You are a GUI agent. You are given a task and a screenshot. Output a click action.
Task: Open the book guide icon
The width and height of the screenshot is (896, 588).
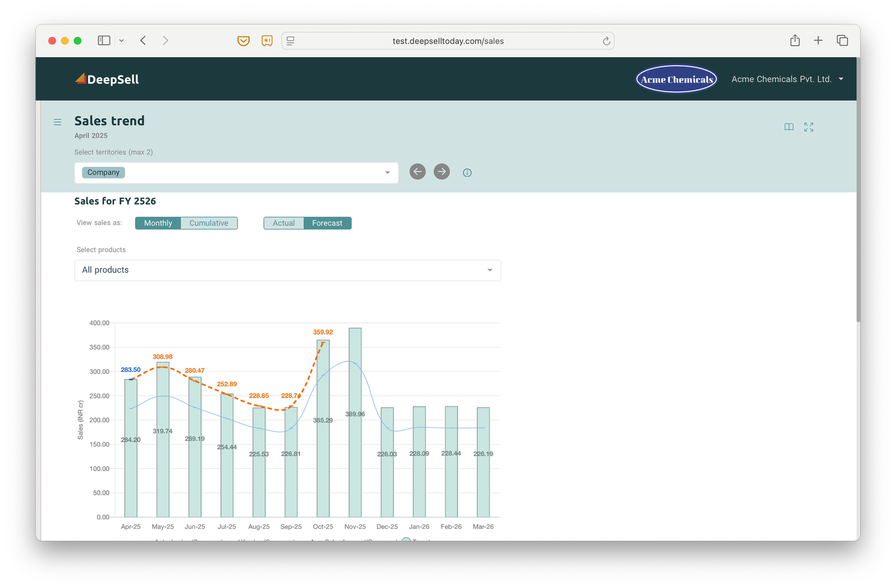click(789, 127)
